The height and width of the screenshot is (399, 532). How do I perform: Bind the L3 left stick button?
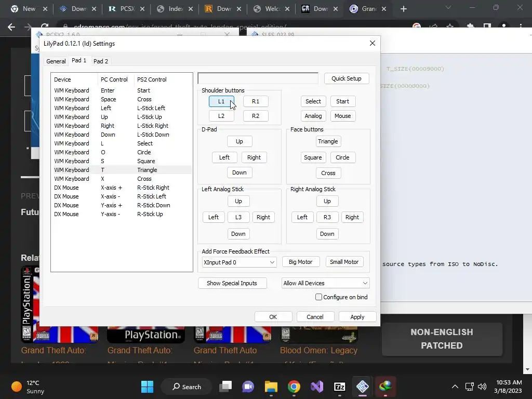point(238,217)
